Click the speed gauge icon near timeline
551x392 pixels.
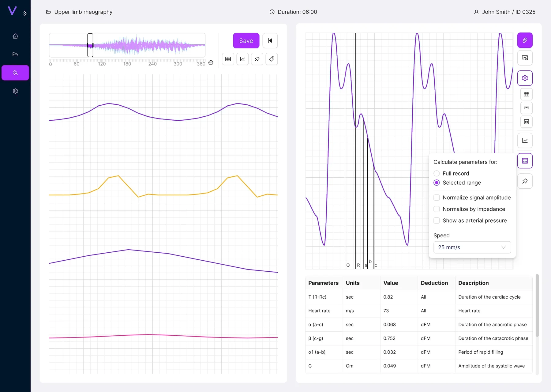[211, 62]
